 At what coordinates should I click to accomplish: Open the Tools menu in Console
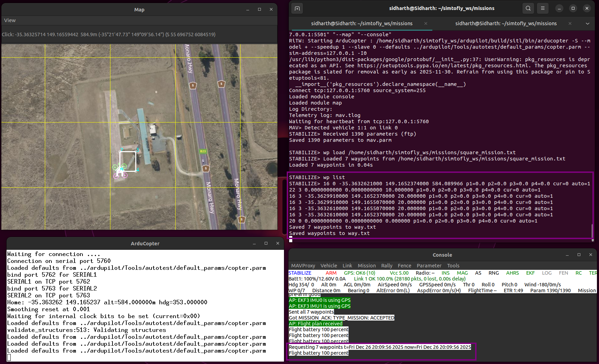tap(453, 266)
